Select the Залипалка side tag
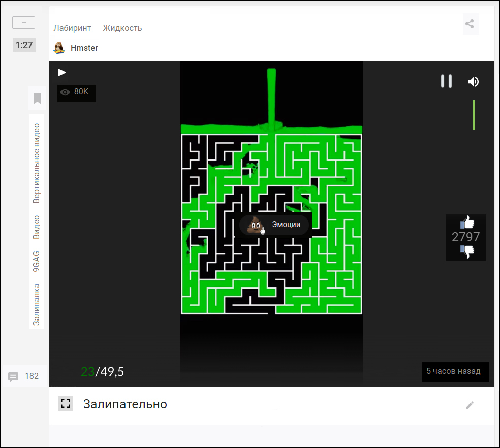This screenshot has width=500, height=448. click(x=37, y=305)
